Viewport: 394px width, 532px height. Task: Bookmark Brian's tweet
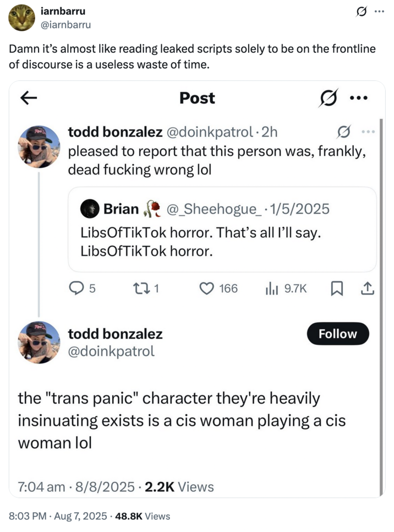tap(337, 288)
